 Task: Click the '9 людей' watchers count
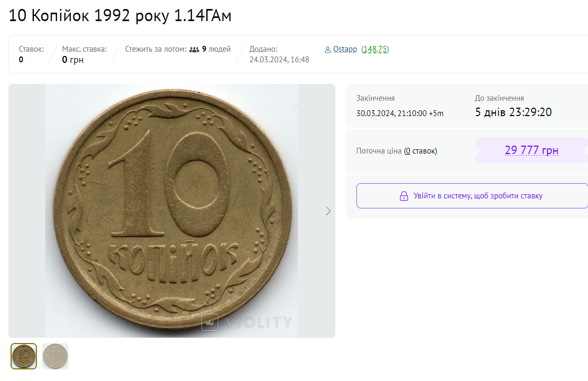[216, 49]
